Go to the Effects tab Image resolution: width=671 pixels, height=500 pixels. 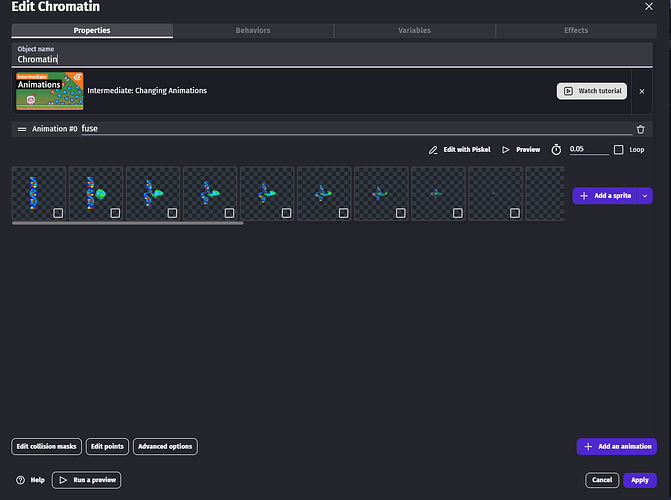(x=576, y=31)
